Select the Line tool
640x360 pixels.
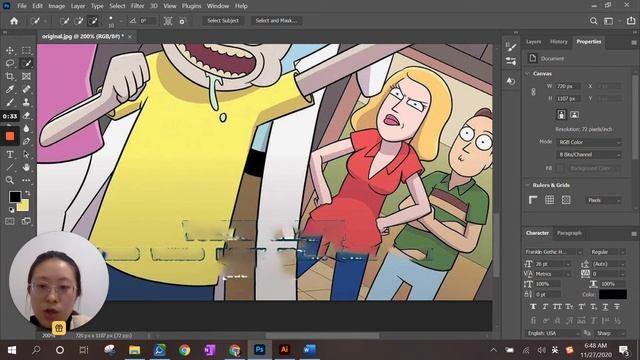coord(10,167)
